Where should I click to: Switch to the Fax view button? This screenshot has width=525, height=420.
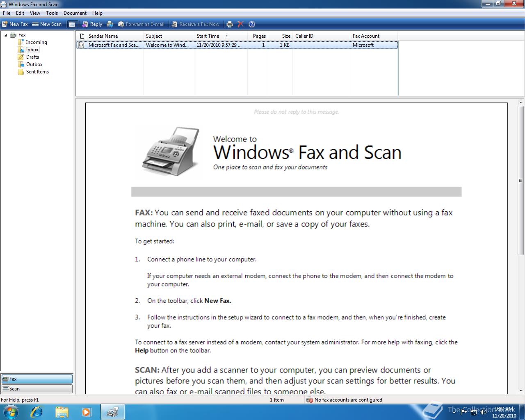tap(37, 379)
